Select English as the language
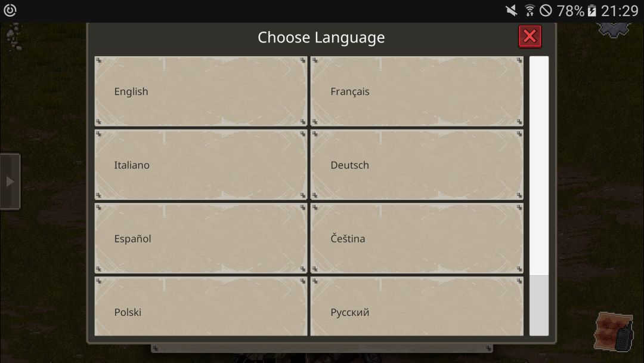Image resolution: width=644 pixels, height=363 pixels. pyautogui.click(x=201, y=91)
